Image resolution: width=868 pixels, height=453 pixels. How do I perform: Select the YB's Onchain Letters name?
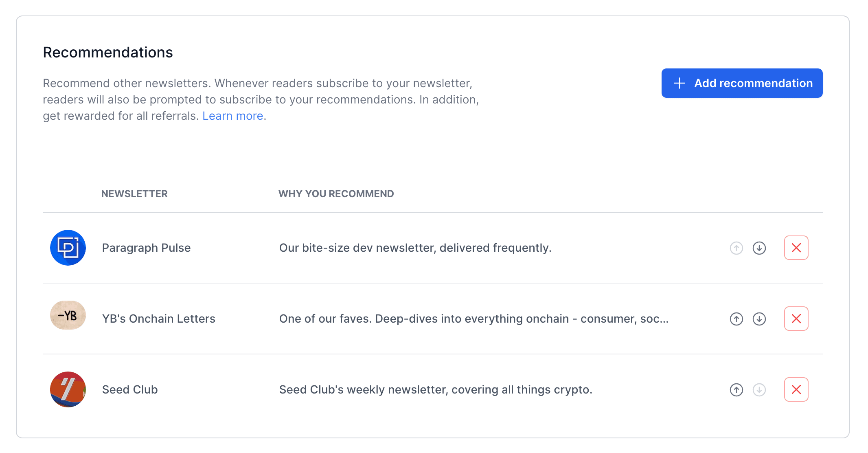[158, 319]
